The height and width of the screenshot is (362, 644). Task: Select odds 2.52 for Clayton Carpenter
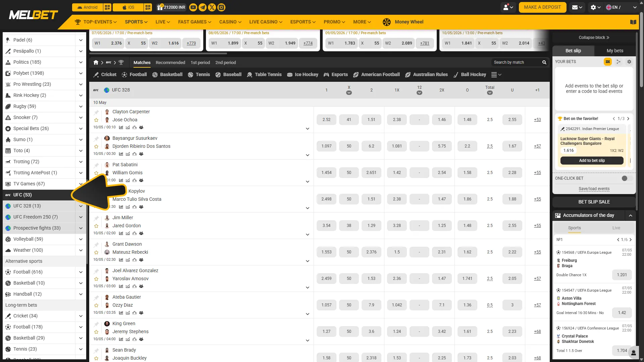pos(326,120)
